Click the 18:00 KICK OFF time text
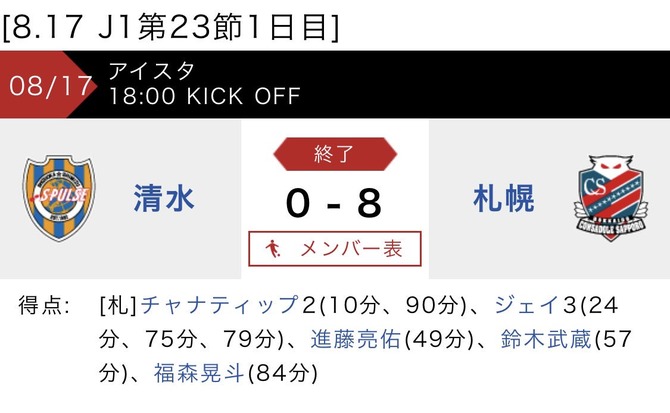Image resolution: width=670 pixels, height=413 pixels. 205,97
